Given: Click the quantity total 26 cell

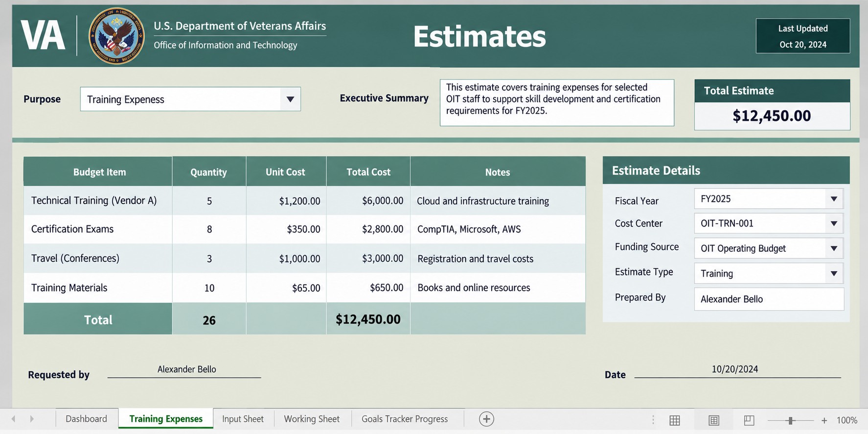Looking at the screenshot, I should pos(209,319).
